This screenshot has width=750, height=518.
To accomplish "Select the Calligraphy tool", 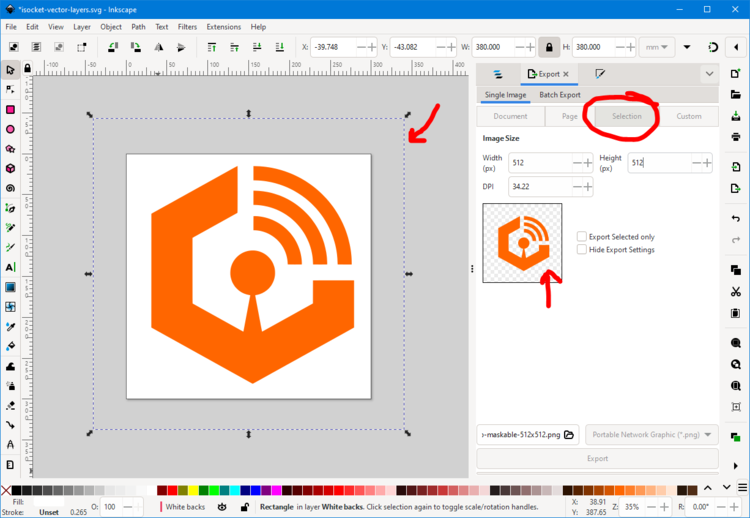I will pos(10,247).
